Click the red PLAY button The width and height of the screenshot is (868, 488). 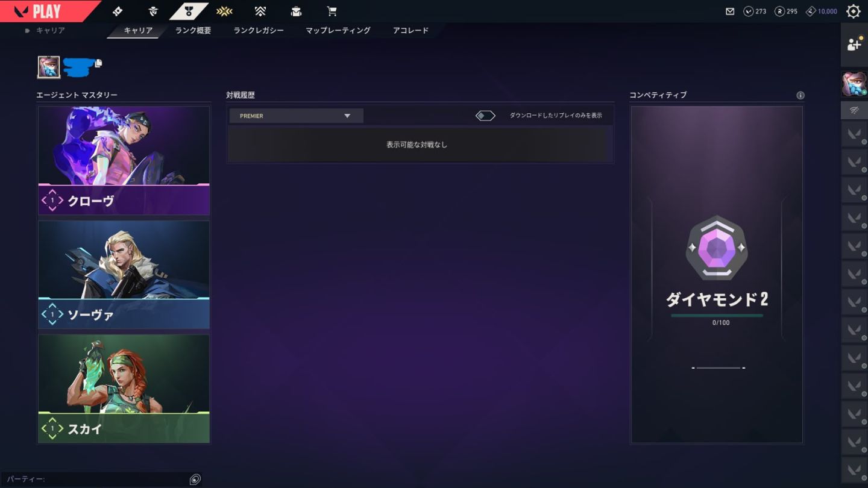(47, 11)
